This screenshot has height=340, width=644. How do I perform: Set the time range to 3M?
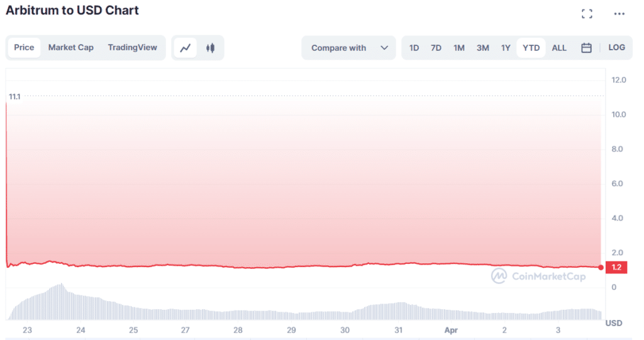point(482,48)
